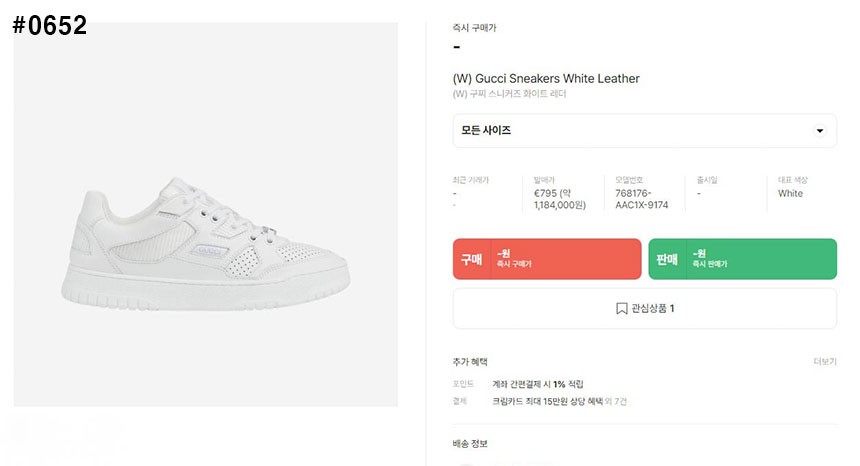
Task: Click the 관심상품 1 wishlist count text
Action: click(x=653, y=309)
